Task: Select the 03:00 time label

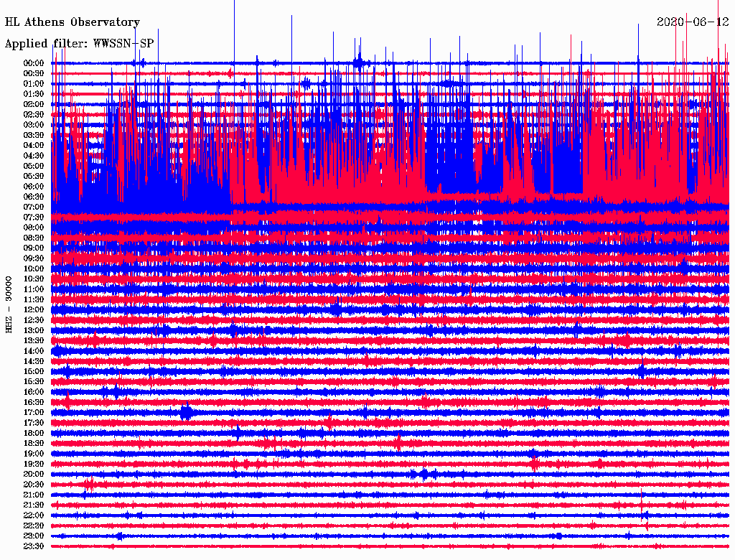Action: coord(34,125)
